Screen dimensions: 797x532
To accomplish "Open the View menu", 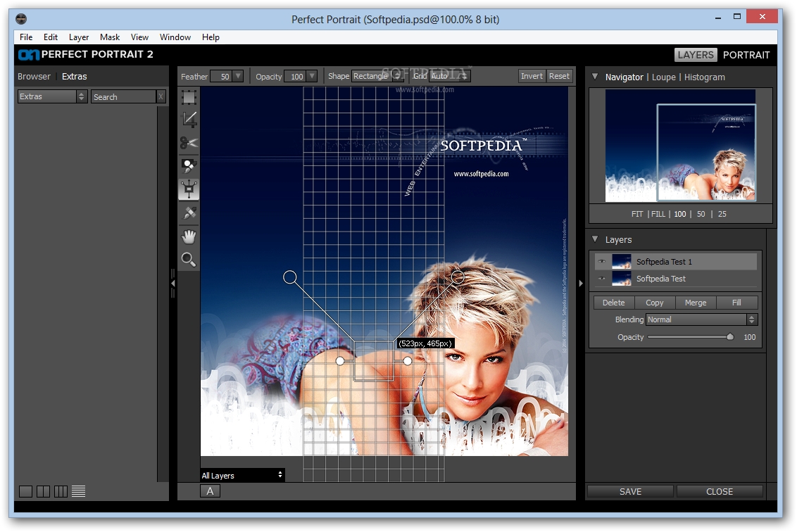I will coord(139,37).
